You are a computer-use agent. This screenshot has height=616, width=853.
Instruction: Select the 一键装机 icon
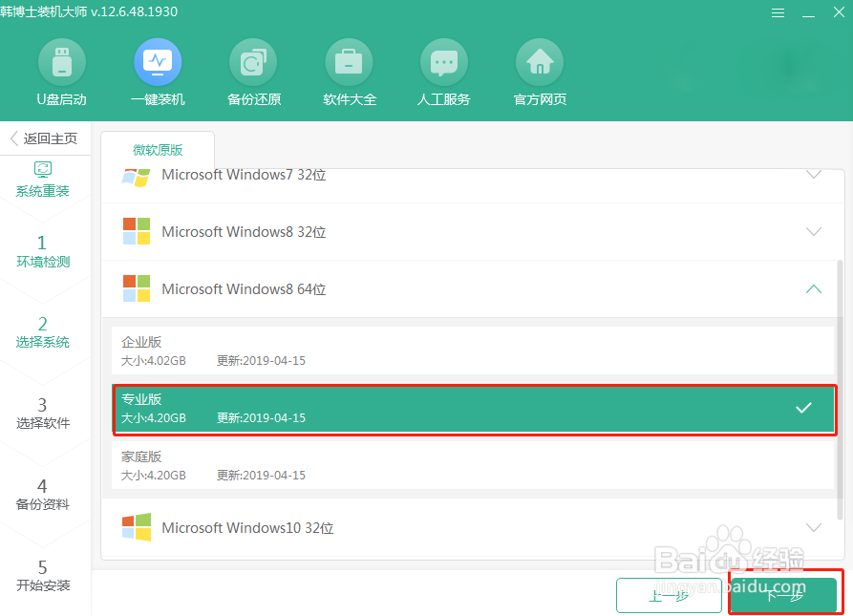coord(158,62)
